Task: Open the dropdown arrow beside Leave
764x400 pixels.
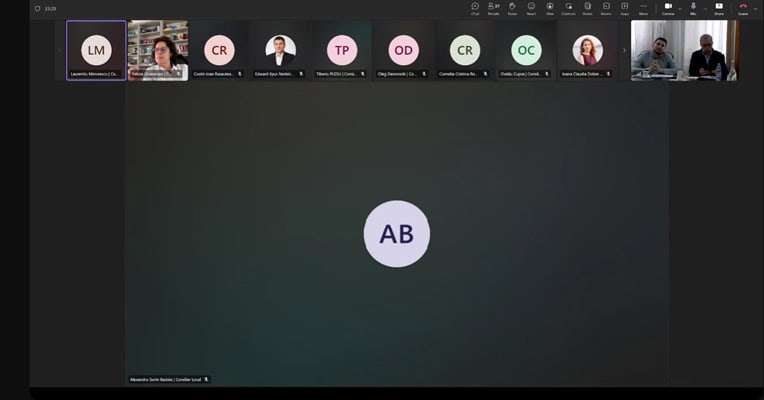Action: [x=756, y=8]
